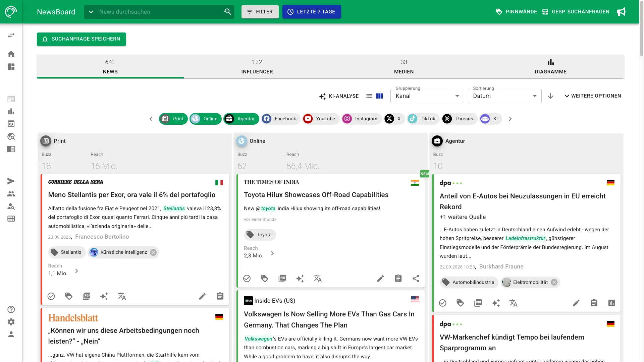Image resolution: width=644 pixels, height=362 pixels.
Task: Open the send paper-plane icon in sidebar
Action: tap(11, 181)
